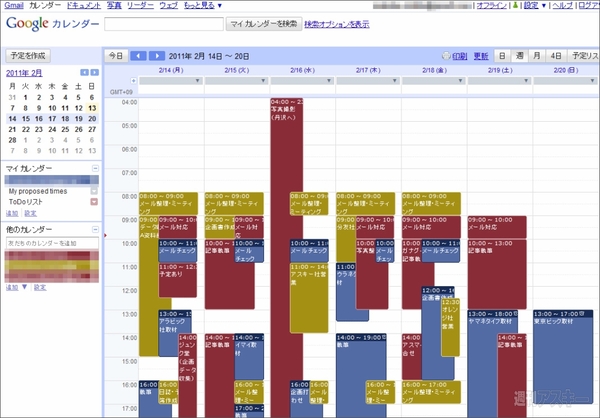Click the 更新 link
This screenshot has height=418, width=600.
pos(481,56)
